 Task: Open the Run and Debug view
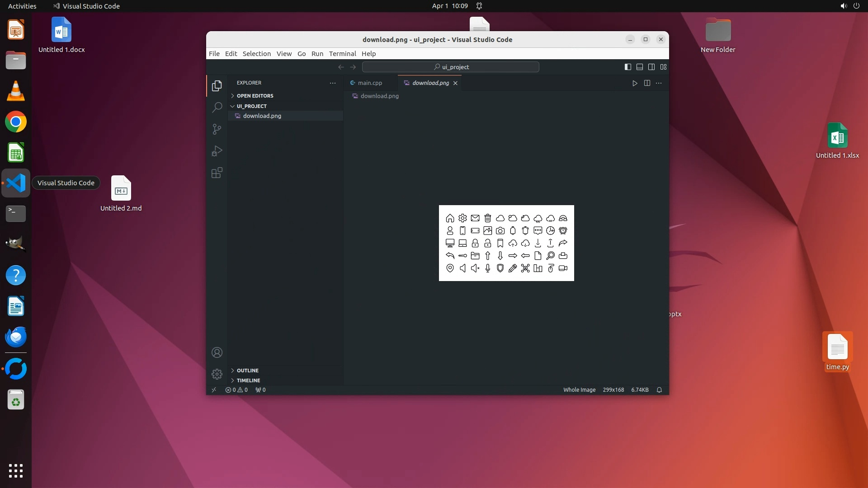click(217, 151)
